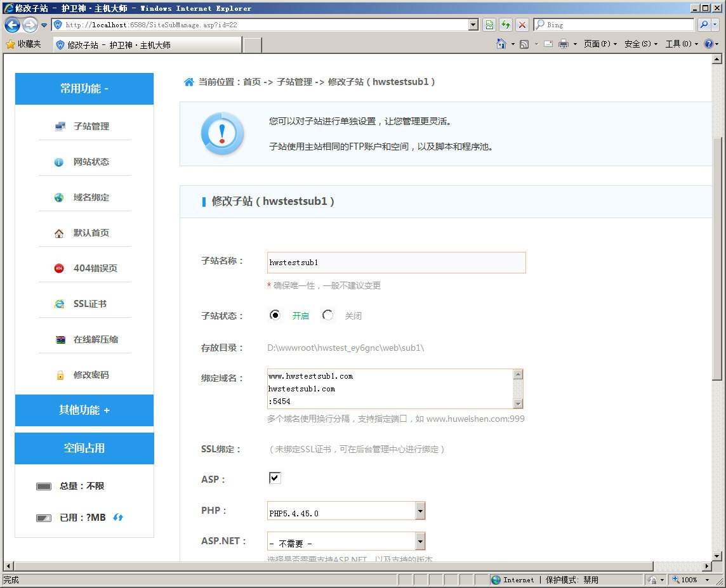The height and width of the screenshot is (588, 726).
Task: Click the browser back arrow button
Action: (12, 25)
